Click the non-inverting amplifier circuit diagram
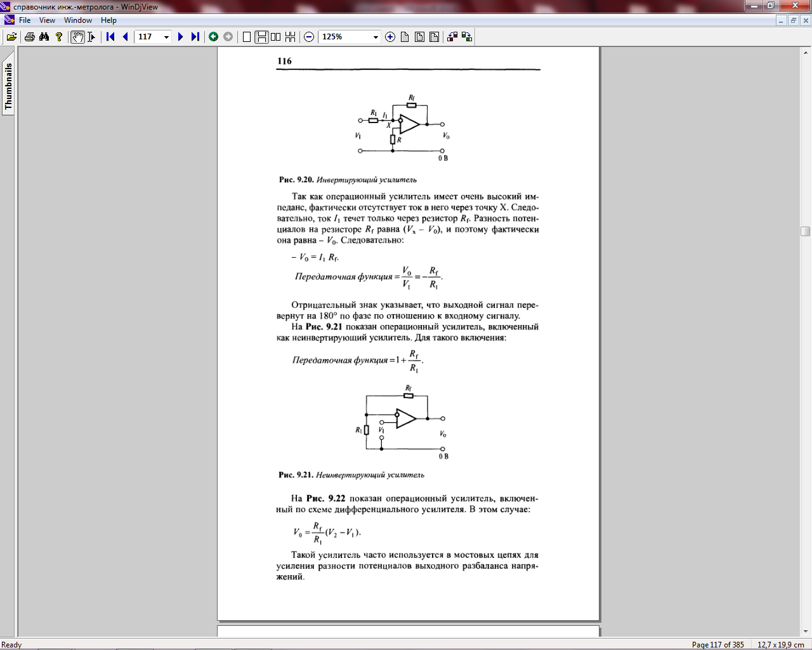The image size is (812, 650). 402,421
